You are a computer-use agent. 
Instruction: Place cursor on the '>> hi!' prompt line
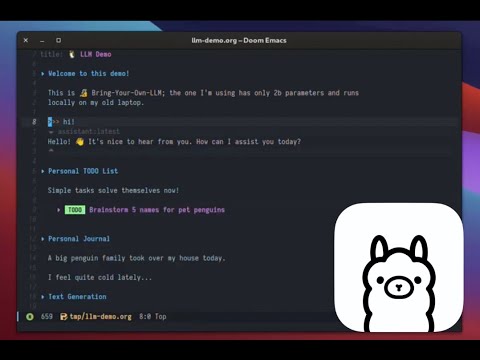click(x=61, y=122)
